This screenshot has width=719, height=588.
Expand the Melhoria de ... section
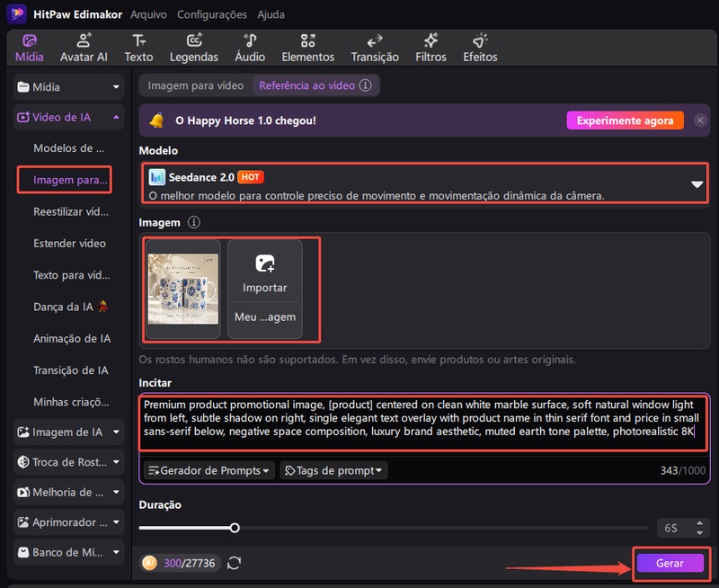[x=69, y=492]
